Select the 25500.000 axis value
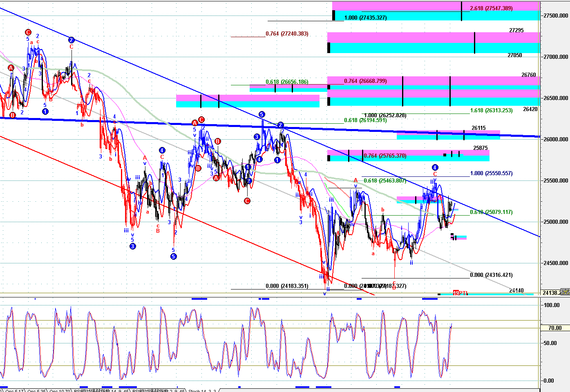The width and height of the screenshot is (570, 392). click(x=556, y=180)
